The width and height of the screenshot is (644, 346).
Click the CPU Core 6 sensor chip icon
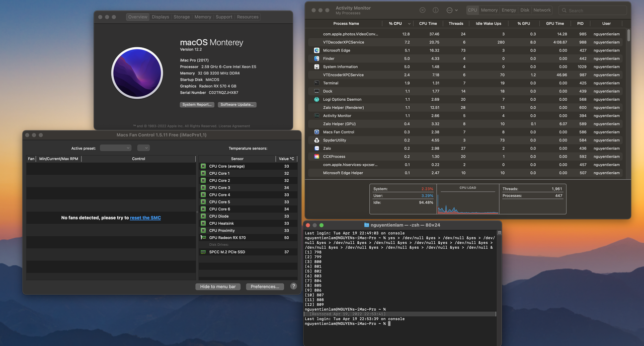203,209
